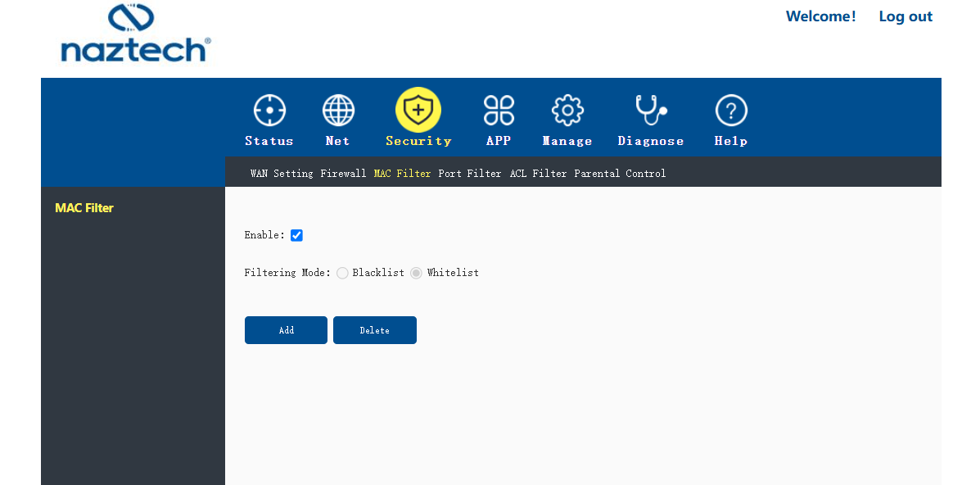
Task: Open the Help question mark icon
Action: (731, 111)
